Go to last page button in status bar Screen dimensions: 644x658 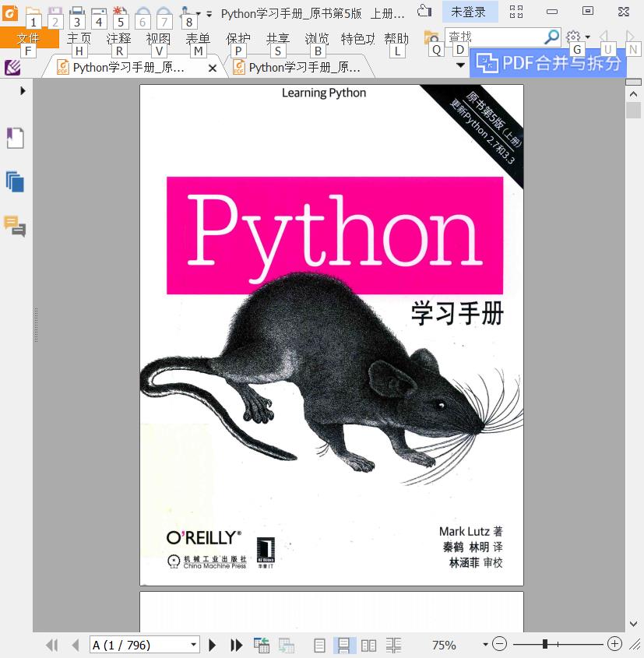click(x=236, y=645)
